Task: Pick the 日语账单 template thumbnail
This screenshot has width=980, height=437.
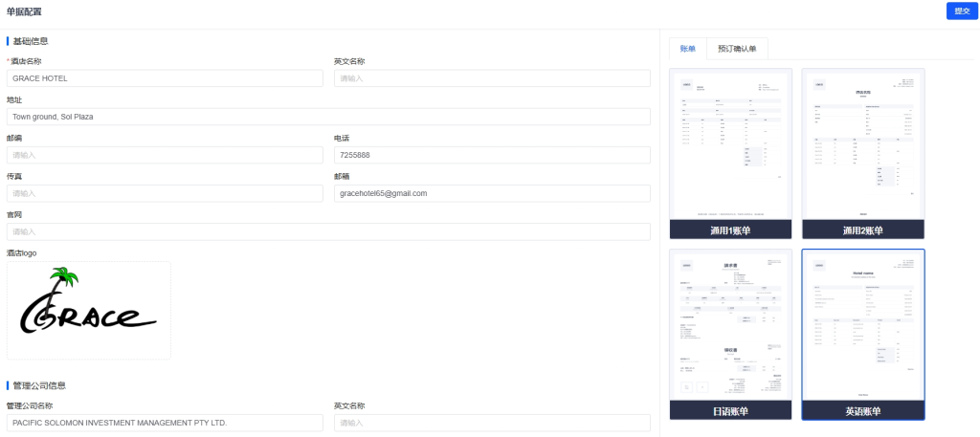Action: pyautogui.click(x=730, y=325)
